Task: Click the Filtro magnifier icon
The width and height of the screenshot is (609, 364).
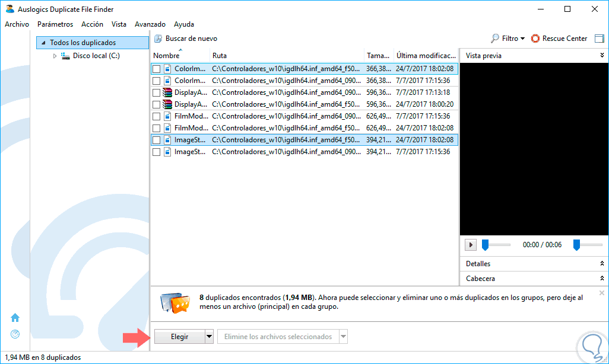Action: click(x=495, y=39)
